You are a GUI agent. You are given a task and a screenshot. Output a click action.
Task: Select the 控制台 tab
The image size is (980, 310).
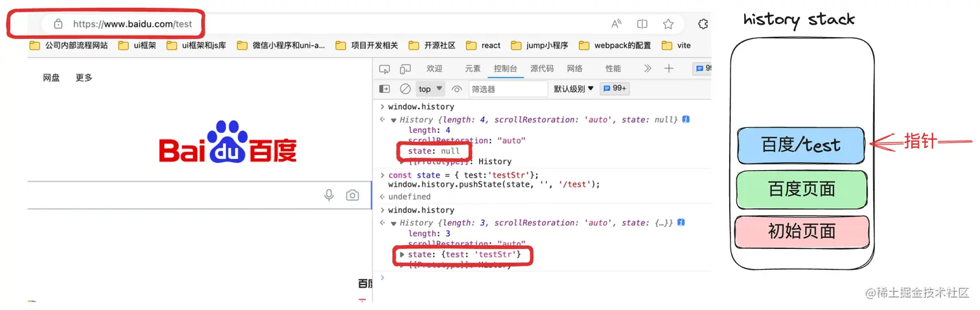[506, 69]
